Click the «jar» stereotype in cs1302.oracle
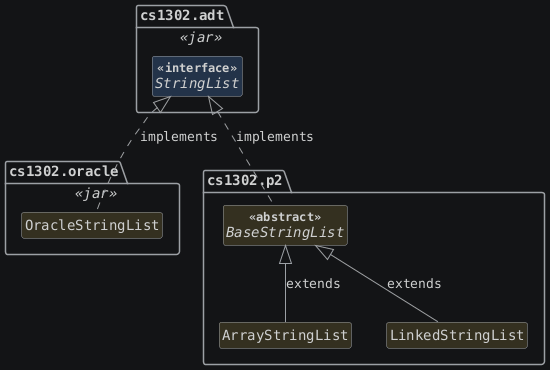This screenshot has width=550, height=370. pyautogui.click(x=96, y=193)
